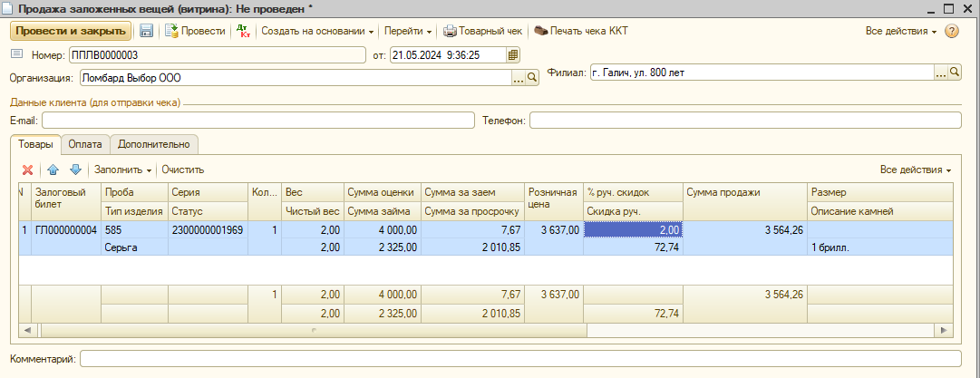Click Залоговый билет column header
Screen dimensions: 980x378
pos(65,201)
